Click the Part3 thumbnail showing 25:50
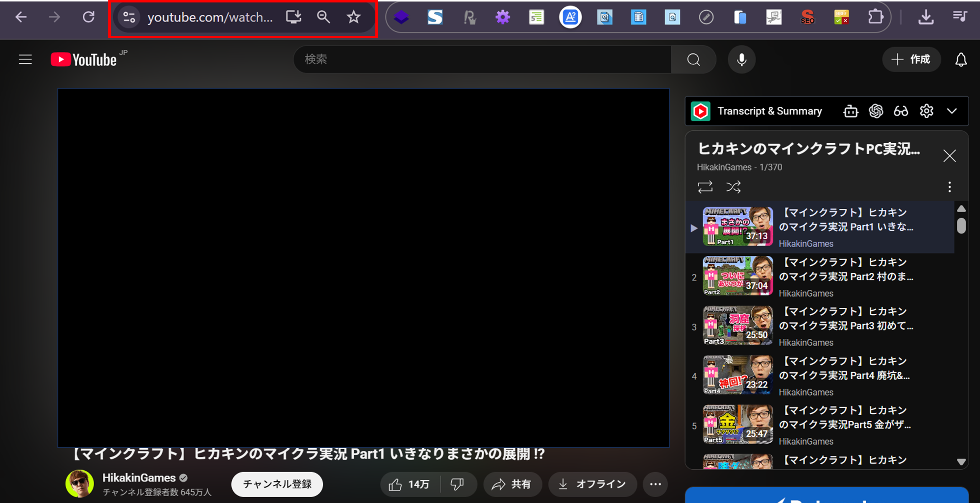This screenshot has height=503, width=980. [737, 325]
